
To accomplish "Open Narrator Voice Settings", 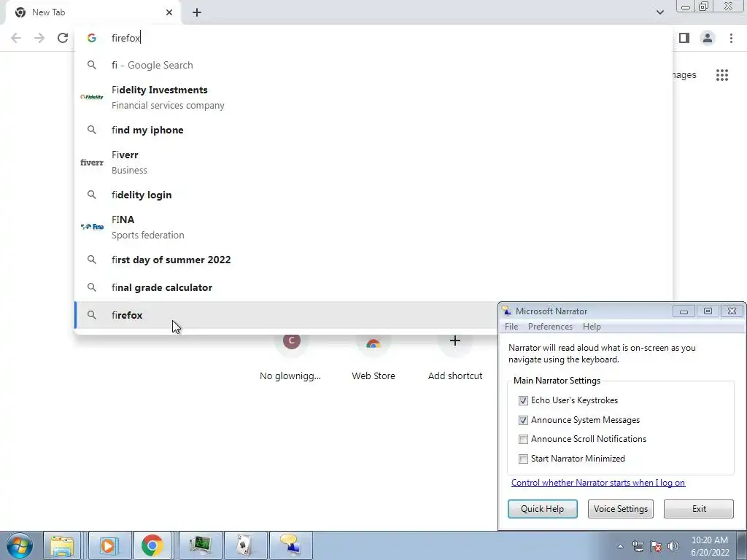I will (x=620, y=508).
